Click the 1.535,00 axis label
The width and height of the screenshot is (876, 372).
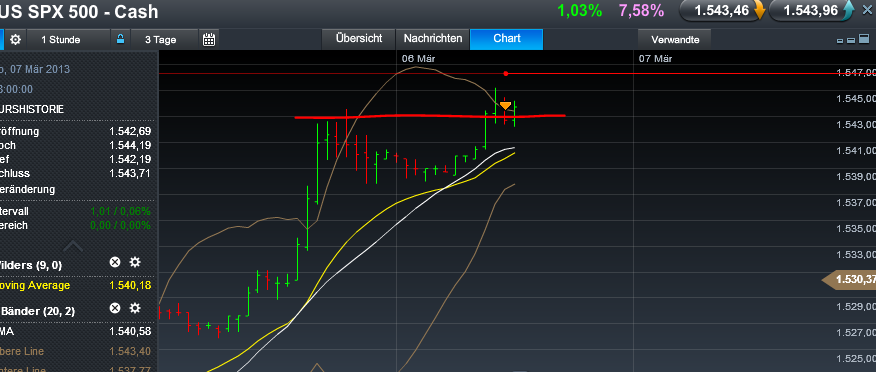point(856,228)
